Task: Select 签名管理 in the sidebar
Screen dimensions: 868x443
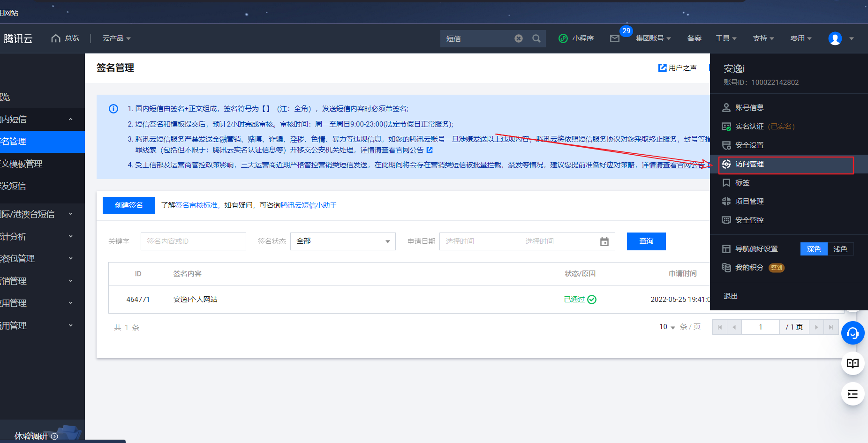Action: click(42, 142)
